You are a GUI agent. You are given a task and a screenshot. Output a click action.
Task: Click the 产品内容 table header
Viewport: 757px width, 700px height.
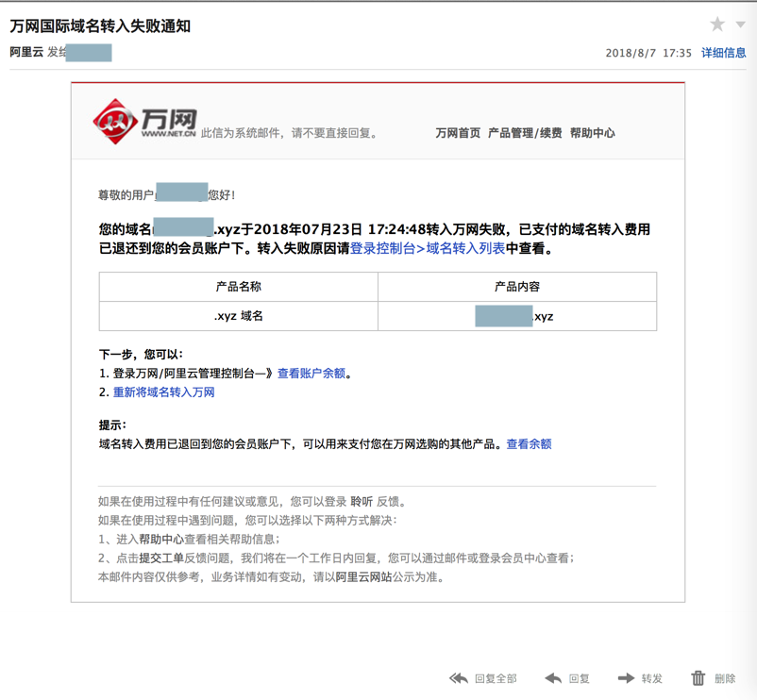pyautogui.click(x=517, y=287)
